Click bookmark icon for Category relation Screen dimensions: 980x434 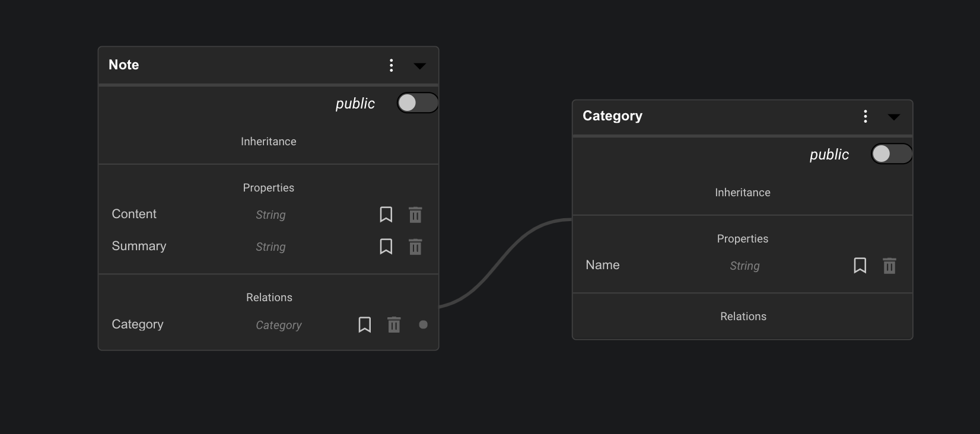pyautogui.click(x=364, y=325)
